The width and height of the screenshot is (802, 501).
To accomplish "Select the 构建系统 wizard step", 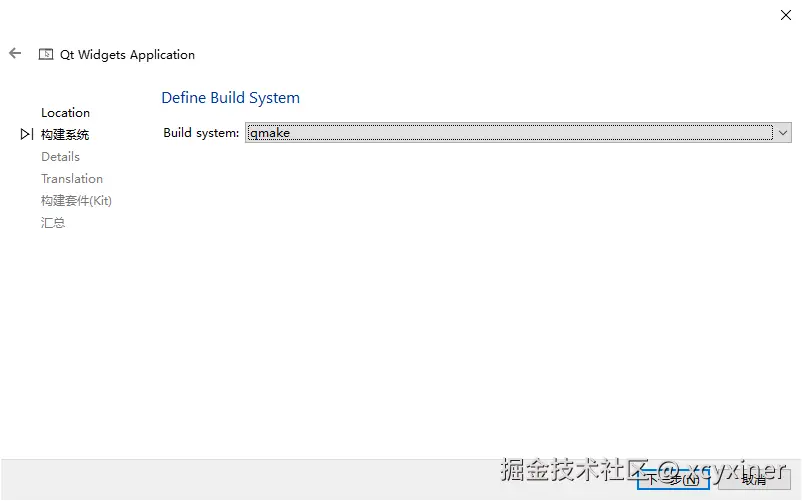I will [65, 134].
